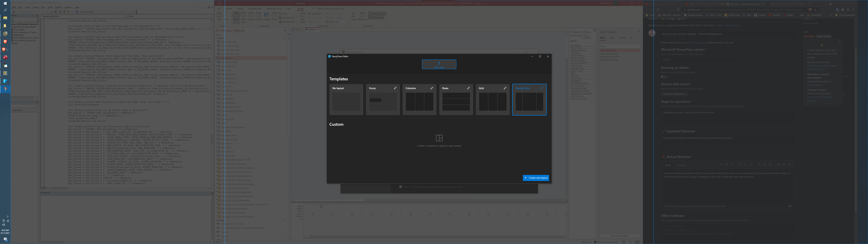
Task: Click Insert Rows in Query Setup
Action: 315,14
